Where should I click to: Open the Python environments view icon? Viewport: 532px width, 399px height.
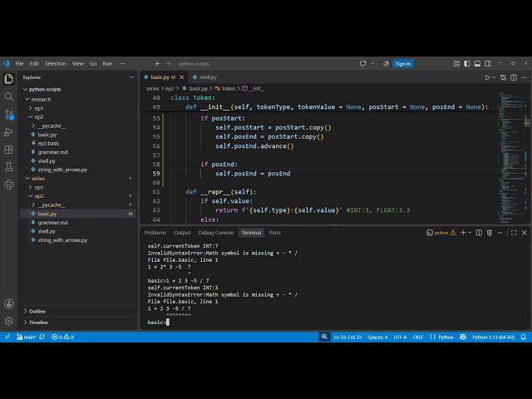pyautogui.click(x=8, y=185)
